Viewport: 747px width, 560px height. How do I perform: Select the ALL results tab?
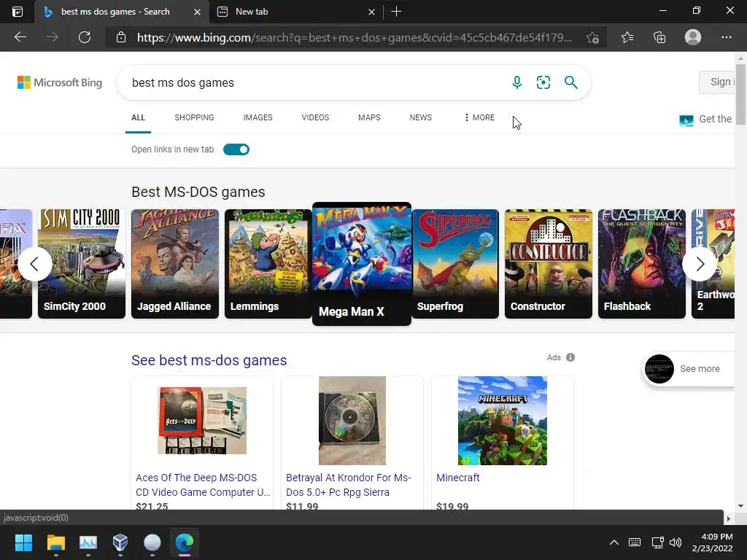coord(138,117)
